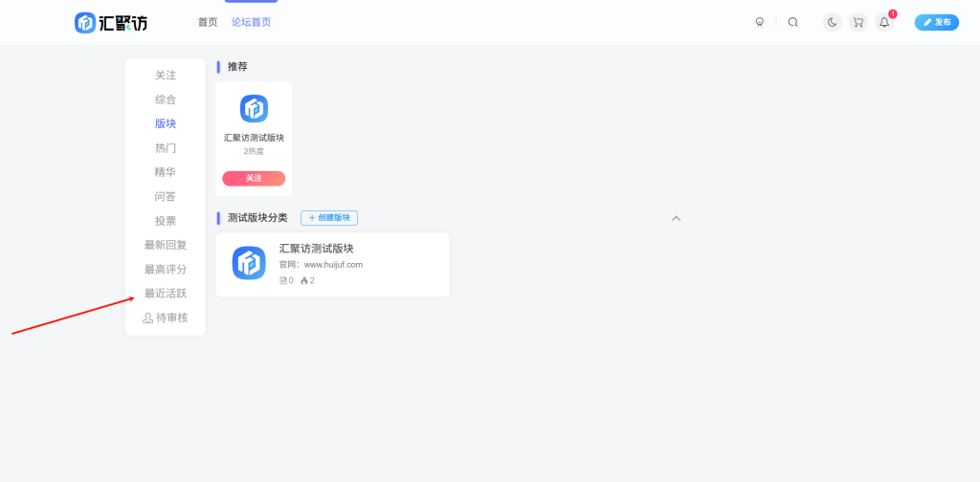
Task: Open 最高评分 in the sidebar
Action: click(166, 270)
